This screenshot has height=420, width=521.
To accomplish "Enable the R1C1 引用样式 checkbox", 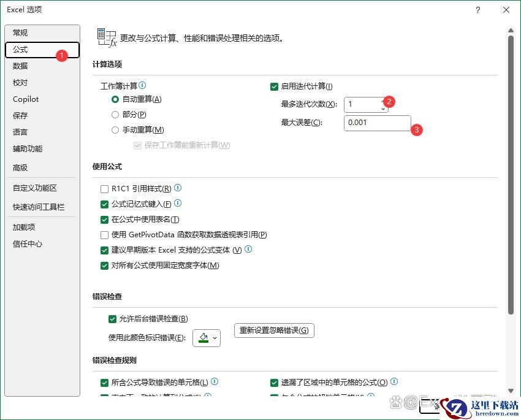I will [104, 189].
